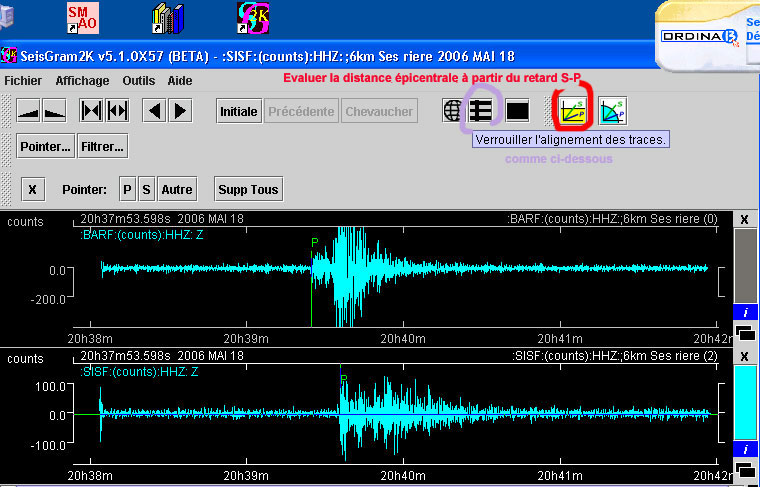
Task: Select the cyan SISF trace color bar
Action: (745, 400)
